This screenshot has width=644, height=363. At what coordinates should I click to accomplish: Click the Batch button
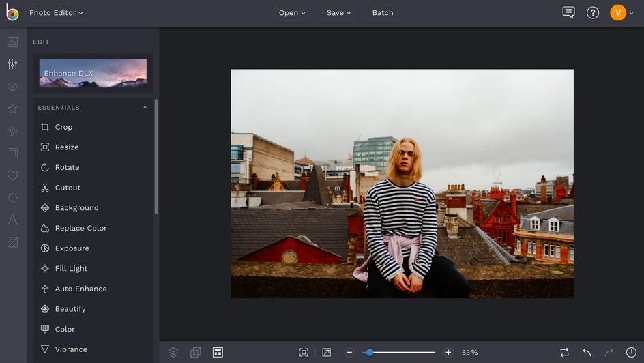click(x=382, y=12)
